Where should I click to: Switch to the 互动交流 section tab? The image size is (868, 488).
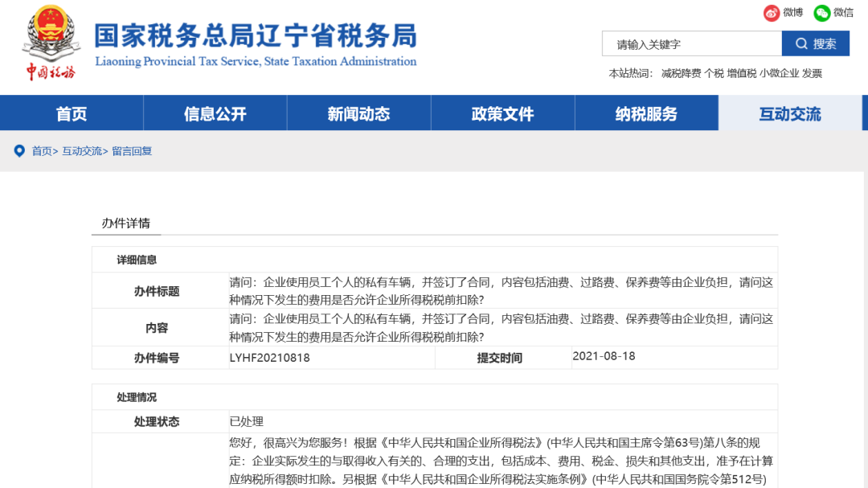[791, 113]
